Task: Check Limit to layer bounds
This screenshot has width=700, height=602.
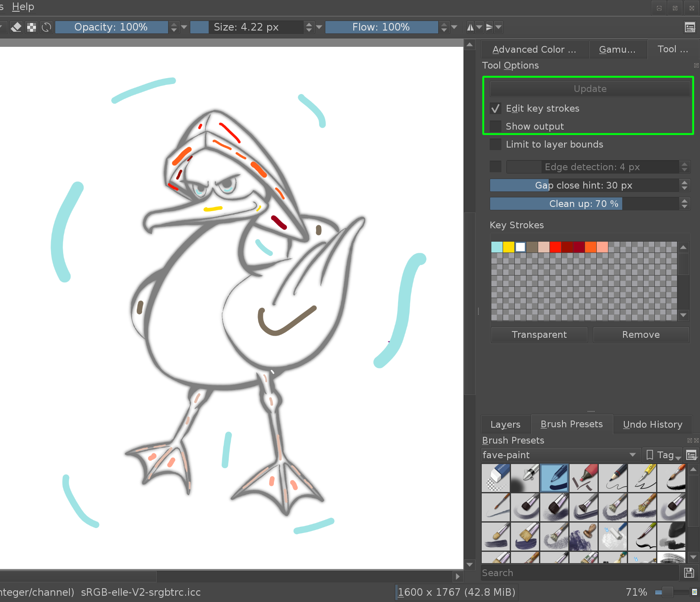Action: coord(496,144)
